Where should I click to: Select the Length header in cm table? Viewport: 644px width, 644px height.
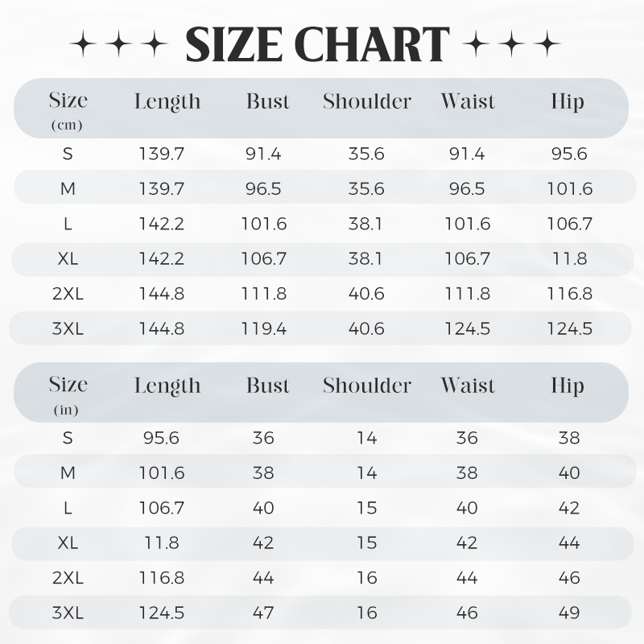[167, 101]
